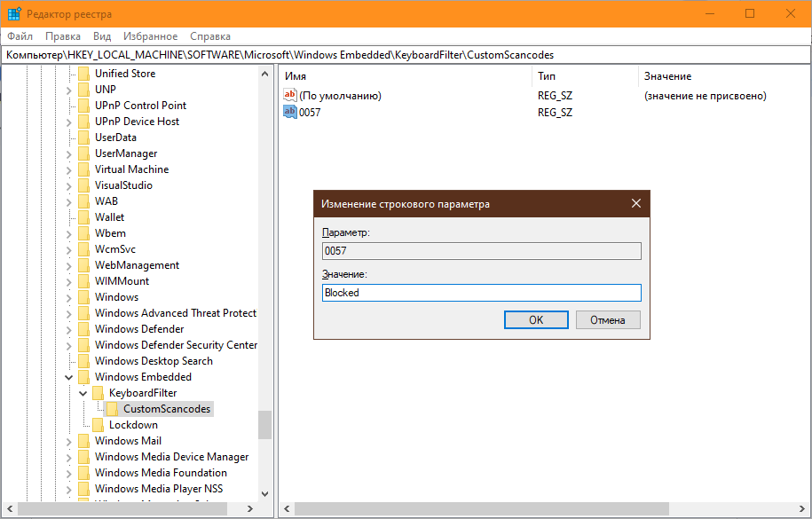Click the Windows Embedded folder icon
Screen dimensions: 812x519
(x=83, y=377)
